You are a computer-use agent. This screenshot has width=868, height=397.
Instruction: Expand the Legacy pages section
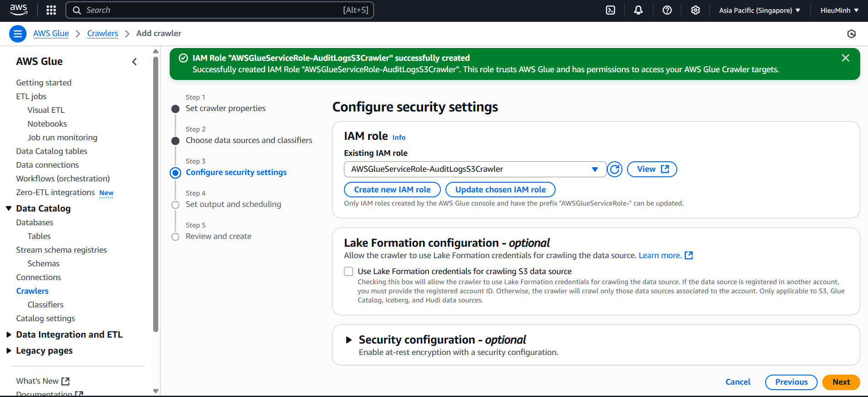[x=9, y=351]
